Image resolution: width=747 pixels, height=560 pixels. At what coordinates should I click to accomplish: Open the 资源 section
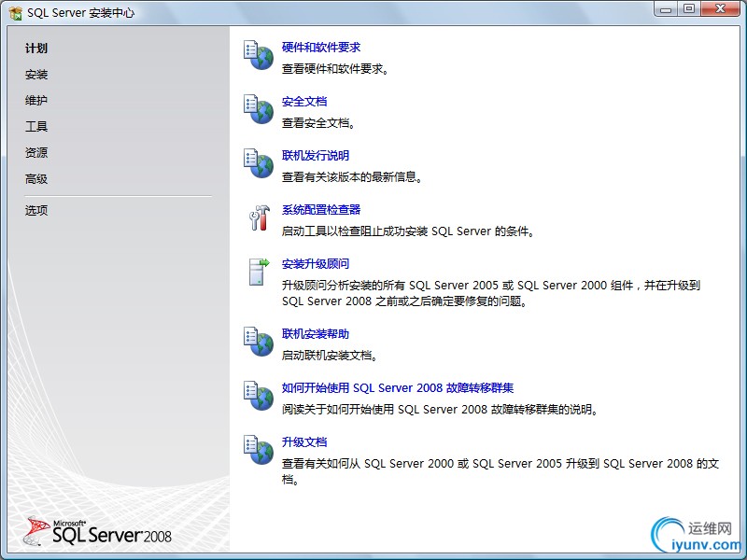click(36, 153)
